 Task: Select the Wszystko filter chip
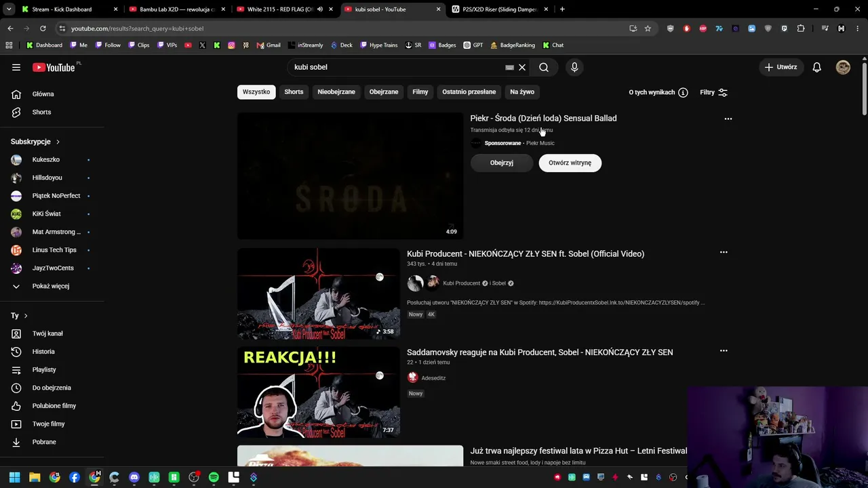(x=256, y=91)
